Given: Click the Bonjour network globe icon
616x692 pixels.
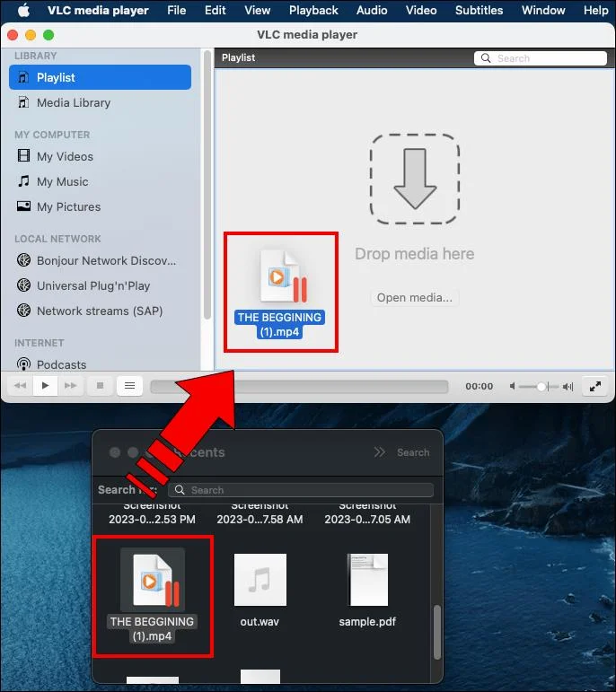Looking at the screenshot, I should (x=23, y=260).
